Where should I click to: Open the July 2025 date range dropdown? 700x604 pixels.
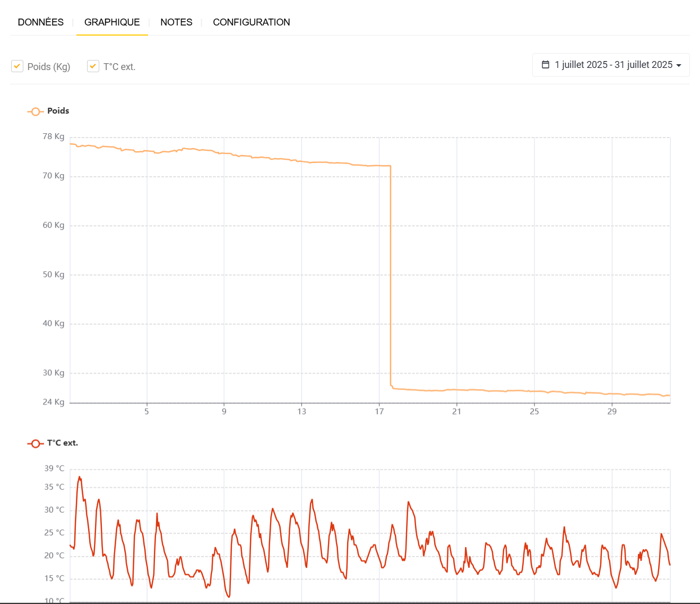pos(611,65)
